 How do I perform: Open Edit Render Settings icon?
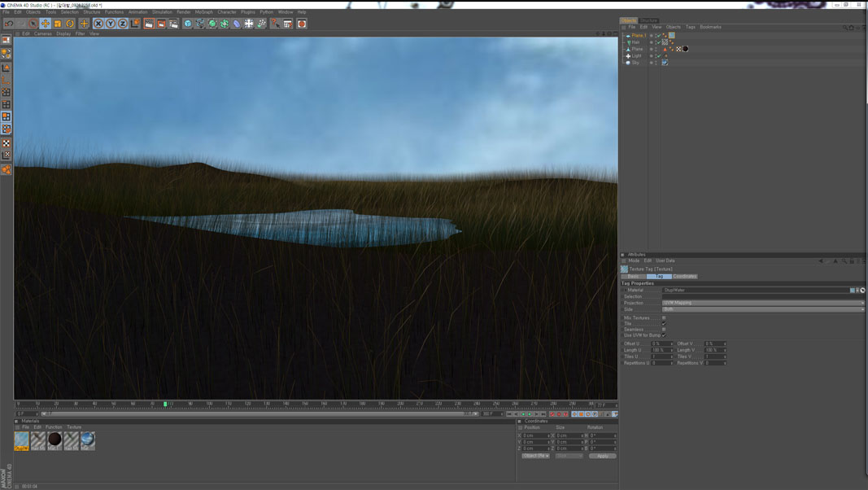(174, 24)
